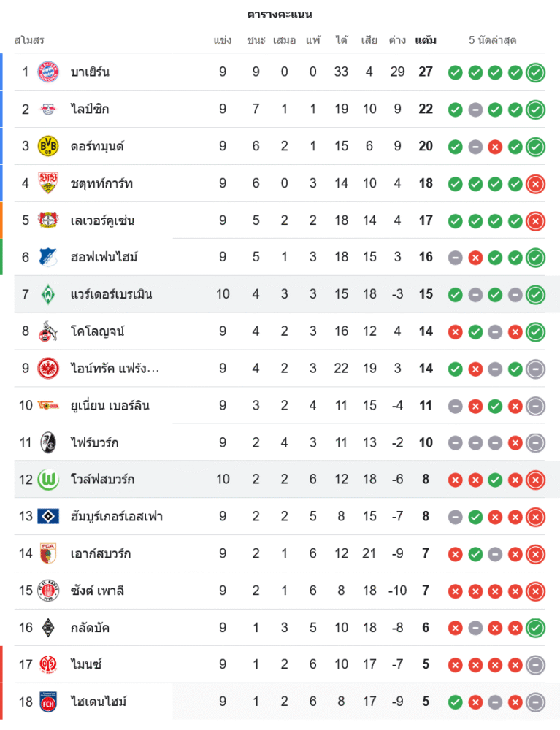Click the สโมสร club column header
The image size is (560, 730).
tap(29, 40)
